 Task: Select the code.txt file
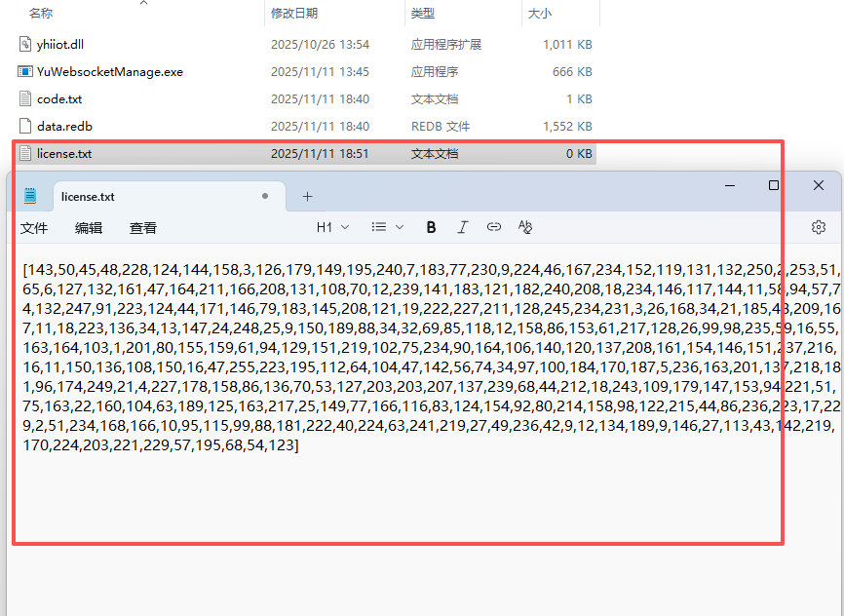point(59,99)
